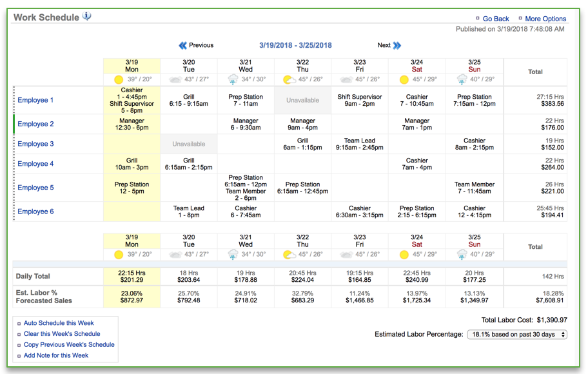Viewport: 588px width, 374px height.
Task: Select Employee 6's Team Lead 1 - 8pm shift
Action: click(189, 212)
